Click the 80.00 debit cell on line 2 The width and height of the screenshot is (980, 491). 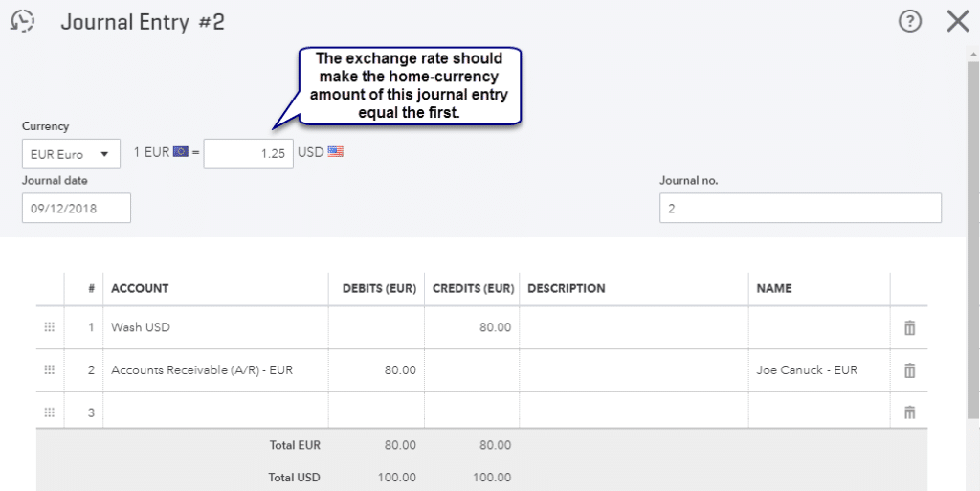[376, 370]
